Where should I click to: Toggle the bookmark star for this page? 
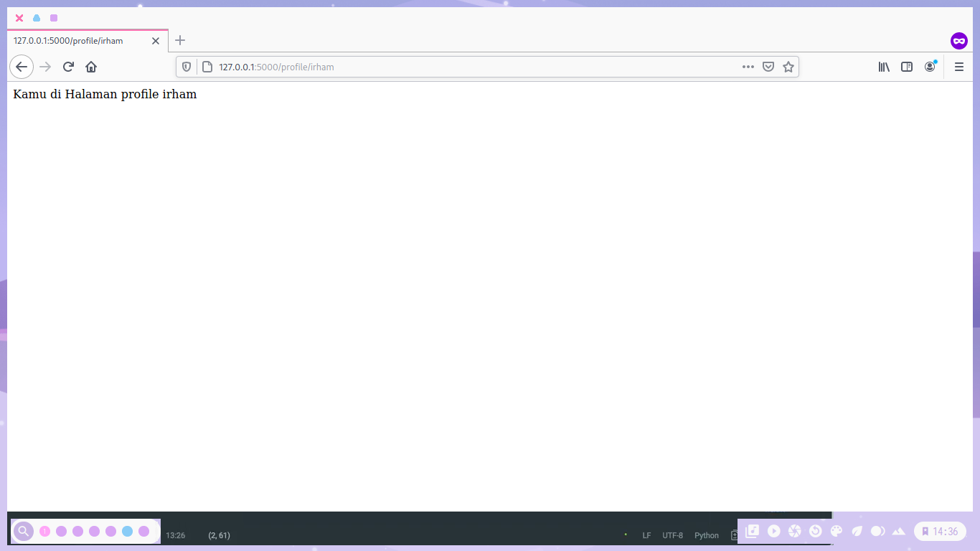point(788,67)
